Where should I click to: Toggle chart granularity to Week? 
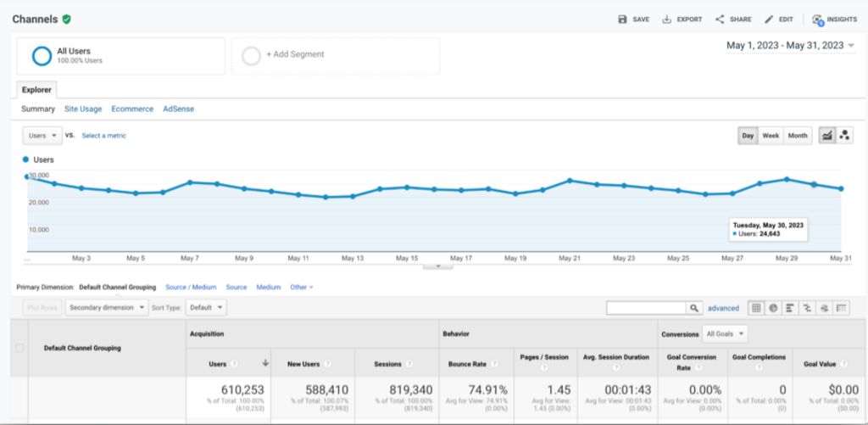771,136
